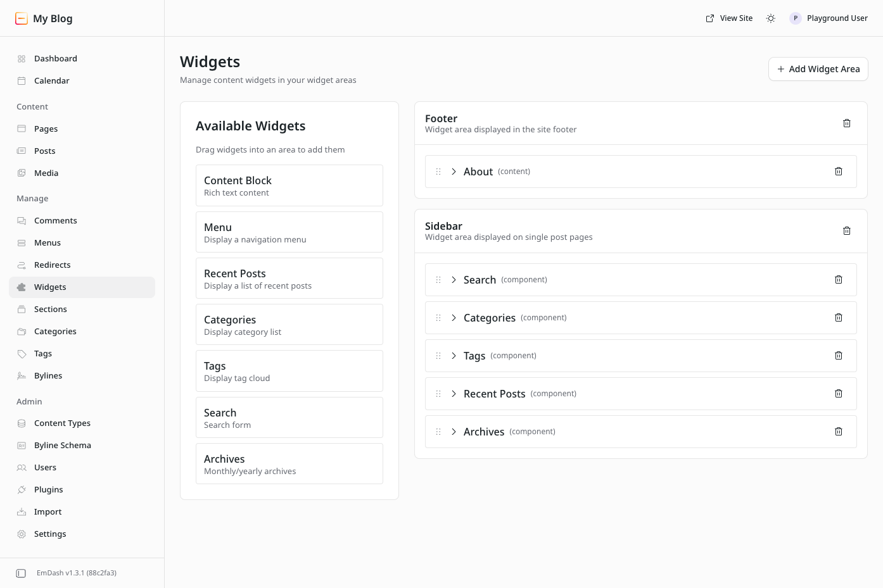Delete the Footer widget area

coord(847,123)
